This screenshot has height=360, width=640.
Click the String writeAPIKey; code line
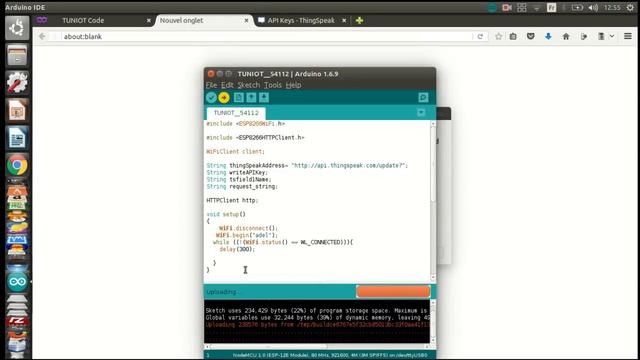point(237,173)
